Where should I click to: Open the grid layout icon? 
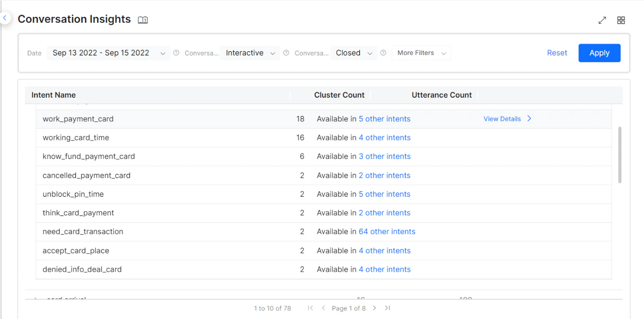(x=621, y=20)
